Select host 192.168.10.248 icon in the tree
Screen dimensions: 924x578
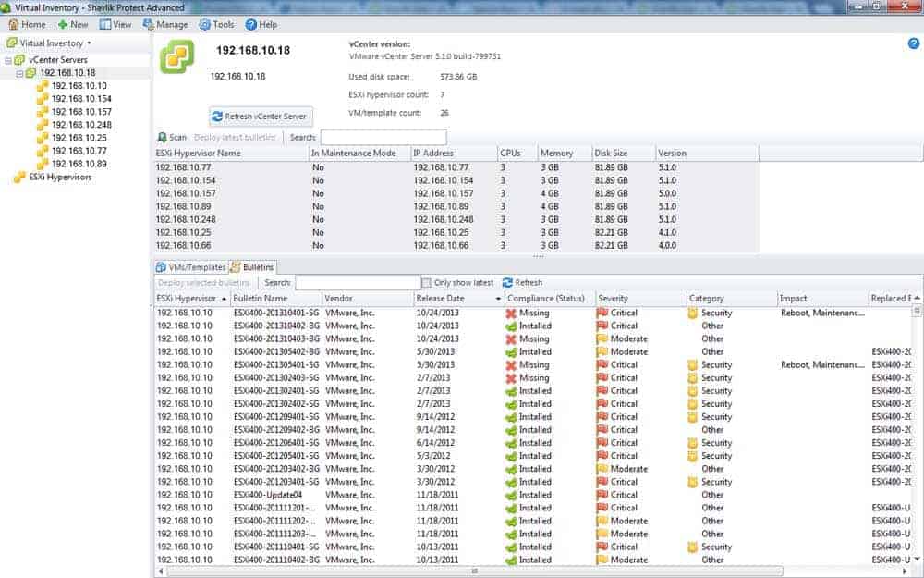[43, 125]
